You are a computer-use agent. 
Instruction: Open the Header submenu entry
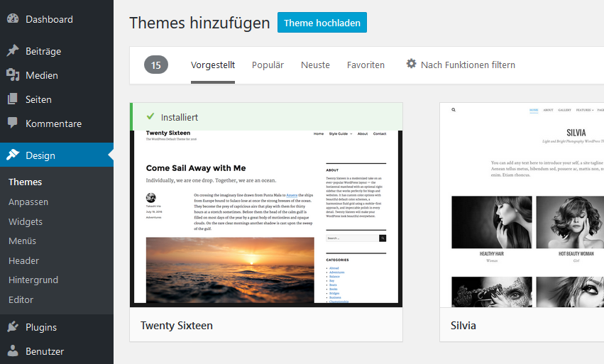click(24, 261)
